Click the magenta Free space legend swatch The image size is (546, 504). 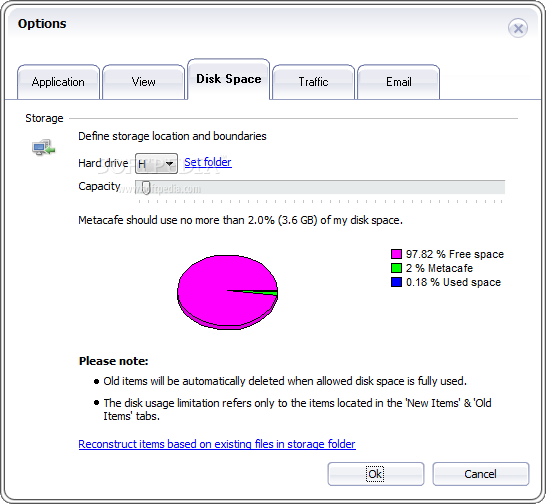click(x=396, y=254)
